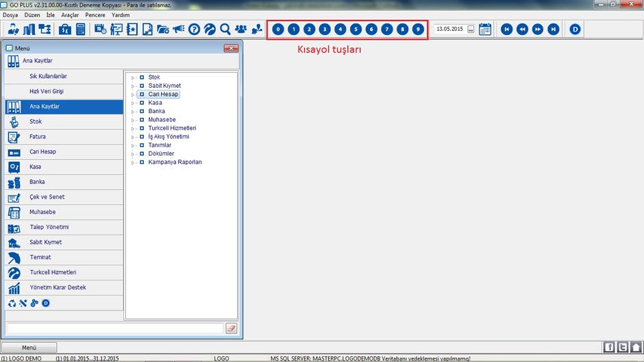This screenshot has width=644, height=362.
Task: Click the briefcase currency toolbar icon
Action: (65, 29)
